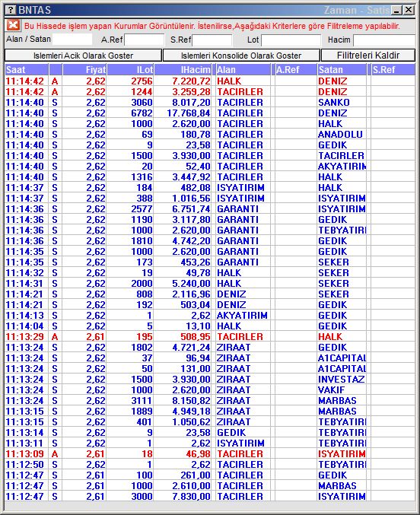Select volume 453,26 cell
Screen dimensions: 420x515
pyautogui.click(x=183, y=262)
